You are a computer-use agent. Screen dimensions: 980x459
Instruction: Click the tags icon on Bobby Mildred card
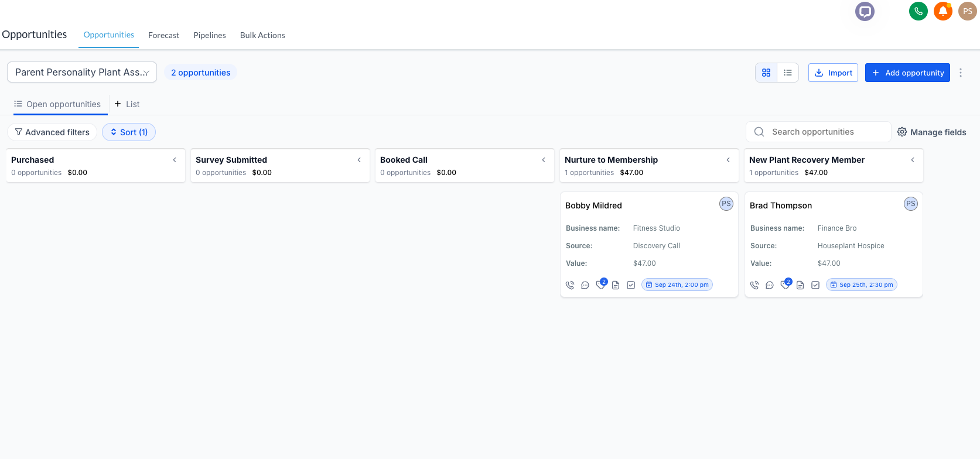[600, 285]
